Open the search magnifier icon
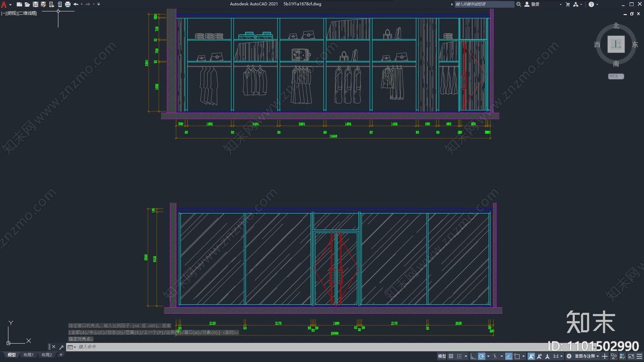This screenshot has height=362, width=644. (519, 4)
